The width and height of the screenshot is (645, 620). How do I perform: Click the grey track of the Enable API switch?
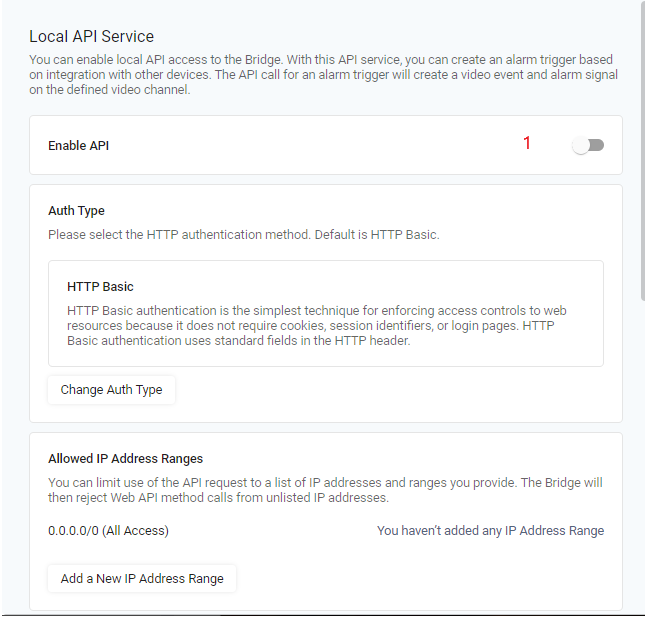[597, 145]
